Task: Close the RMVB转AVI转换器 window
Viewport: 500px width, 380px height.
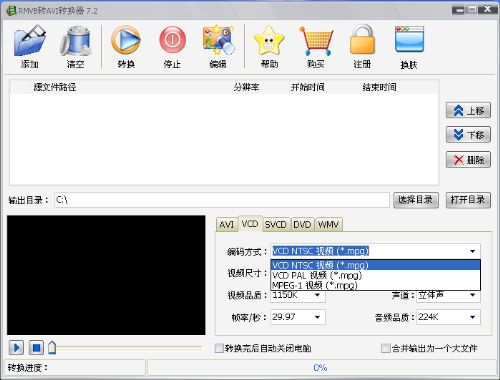Action: (487, 9)
